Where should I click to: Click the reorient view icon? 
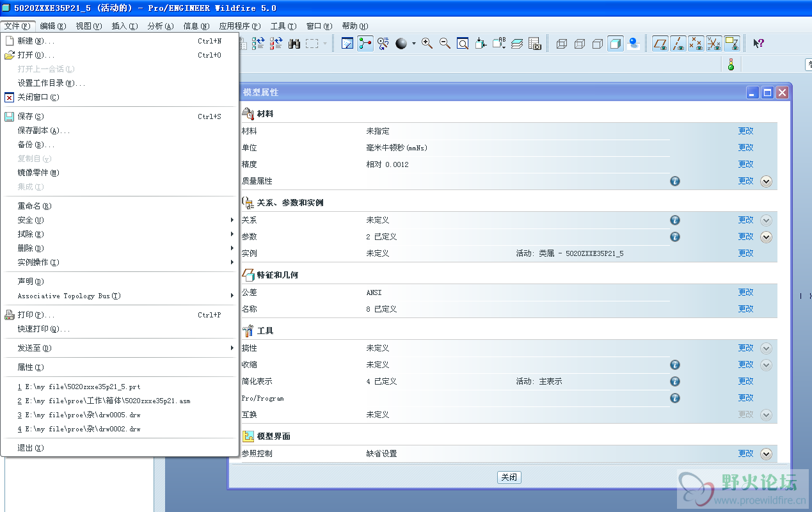pyautogui.click(x=481, y=44)
